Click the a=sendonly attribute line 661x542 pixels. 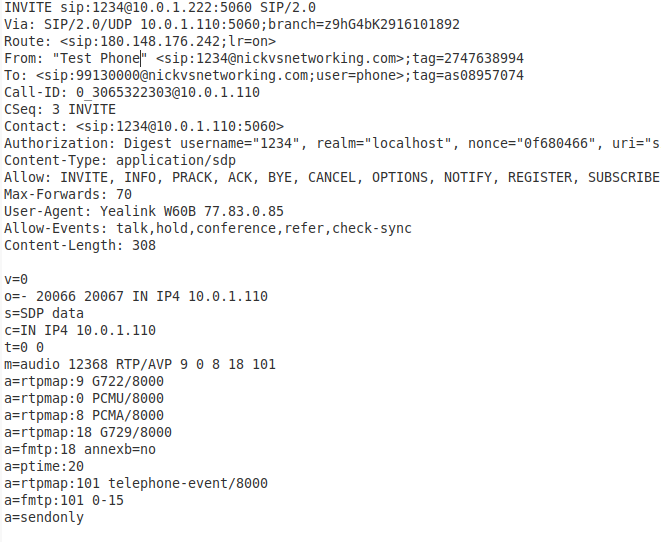click(44, 517)
